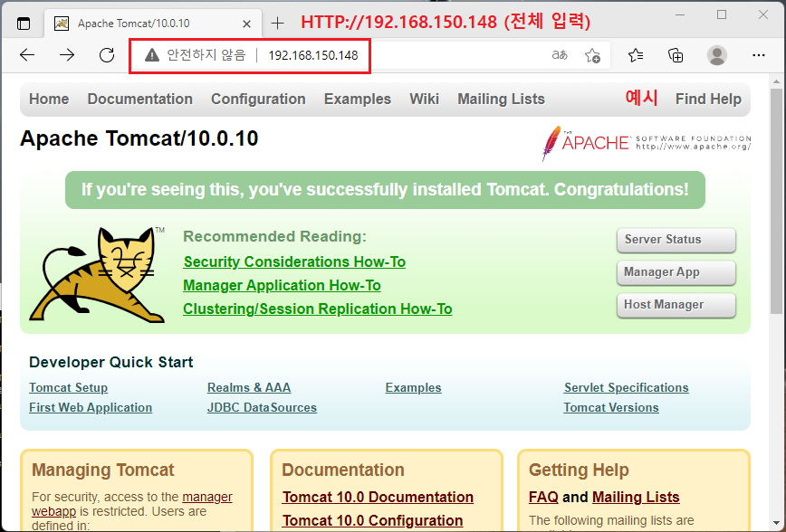Open the Home navigation item
Image resolution: width=786 pixels, height=532 pixels.
point(49,100)
